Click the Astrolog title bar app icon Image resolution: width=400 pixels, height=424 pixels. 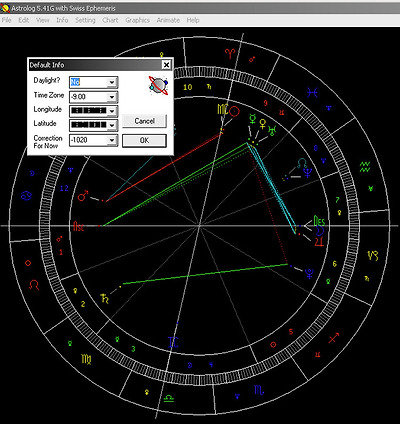pos(5,8)
